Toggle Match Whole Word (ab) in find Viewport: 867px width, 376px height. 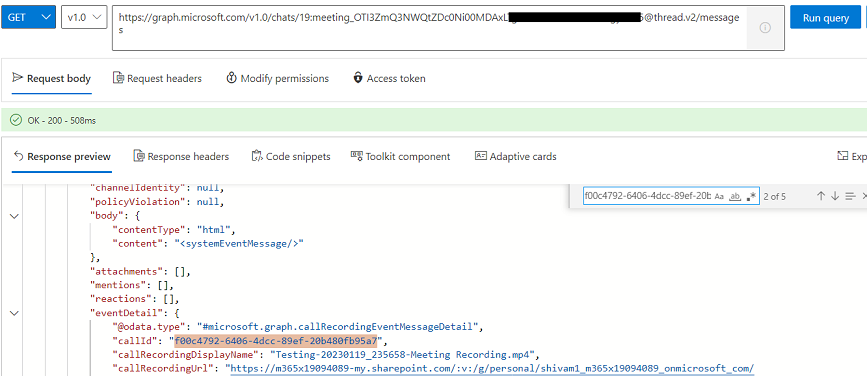[735, 196]
